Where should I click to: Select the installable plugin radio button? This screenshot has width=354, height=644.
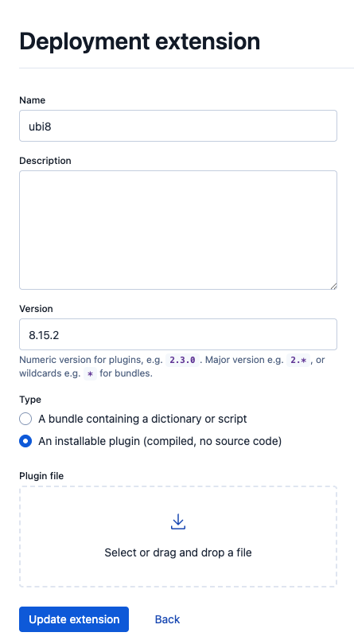(x=25, y=441)
